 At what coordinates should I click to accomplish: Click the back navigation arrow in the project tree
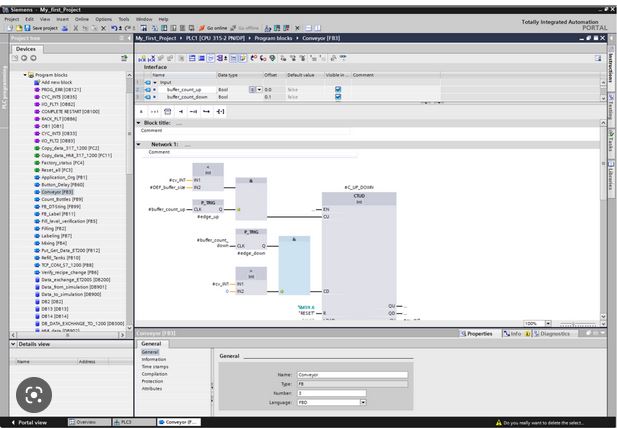(x=24, y=58)
